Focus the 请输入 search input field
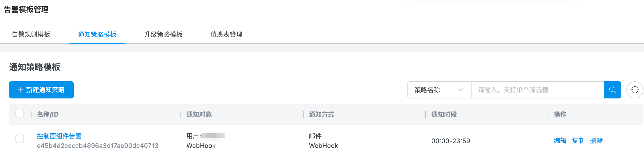644x153 pixels. [x=537, y=90]
